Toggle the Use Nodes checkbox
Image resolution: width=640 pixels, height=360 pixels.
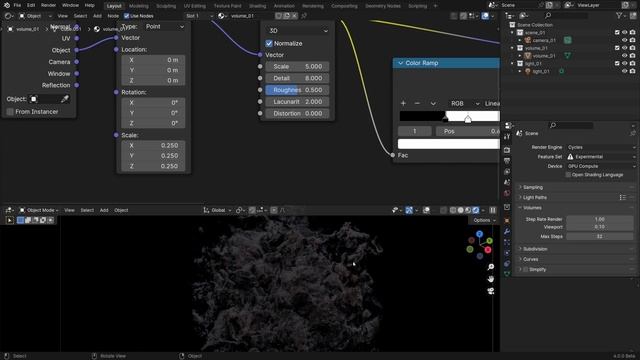coord(127,16)
